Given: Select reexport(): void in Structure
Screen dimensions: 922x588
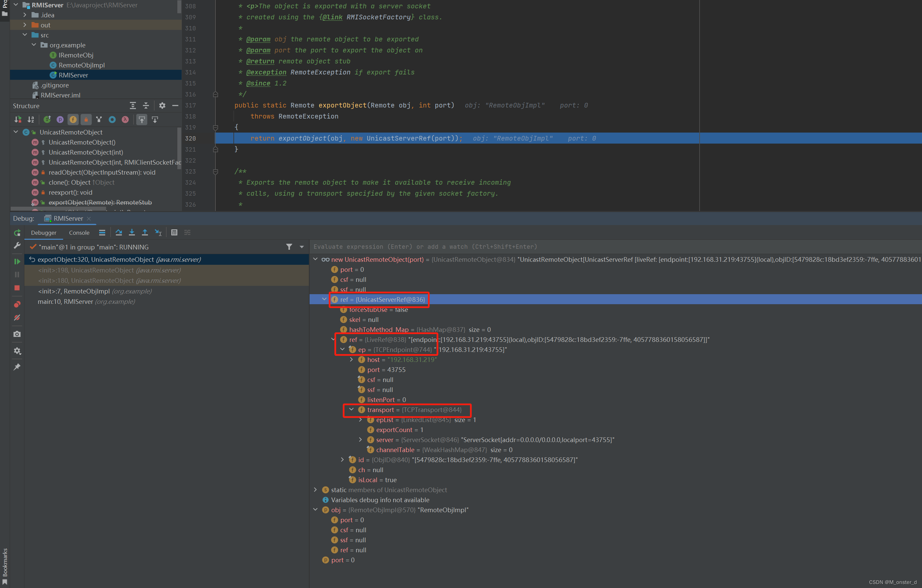Looking at the screenshot, I should coord(70,193).
